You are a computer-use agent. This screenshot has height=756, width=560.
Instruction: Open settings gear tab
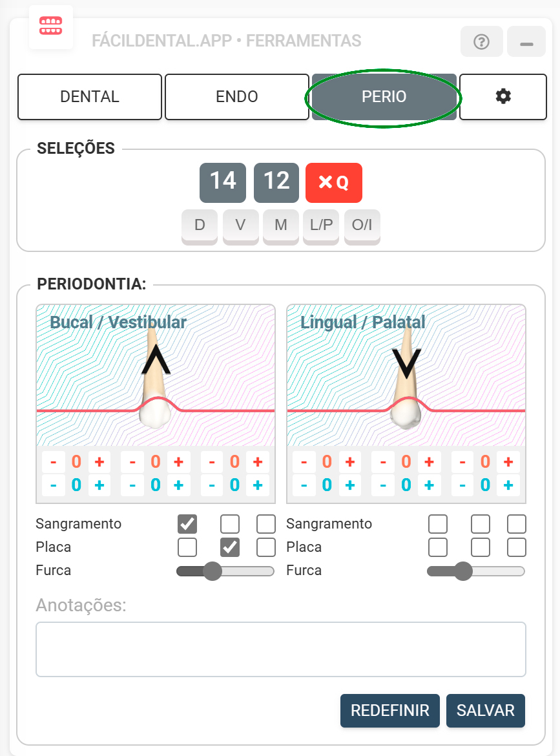tap(503, 96)
